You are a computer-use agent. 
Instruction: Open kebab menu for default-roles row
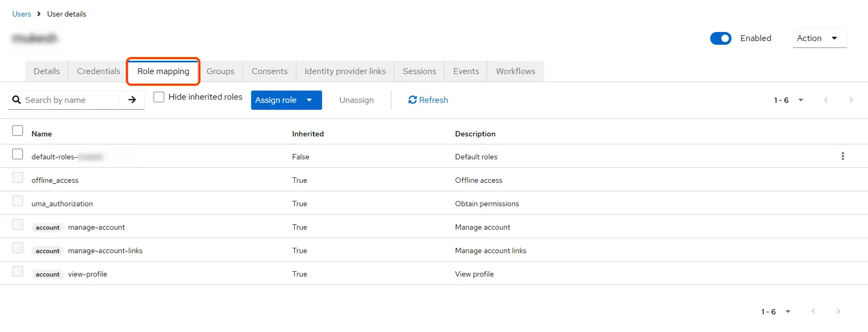click(842, 156)
